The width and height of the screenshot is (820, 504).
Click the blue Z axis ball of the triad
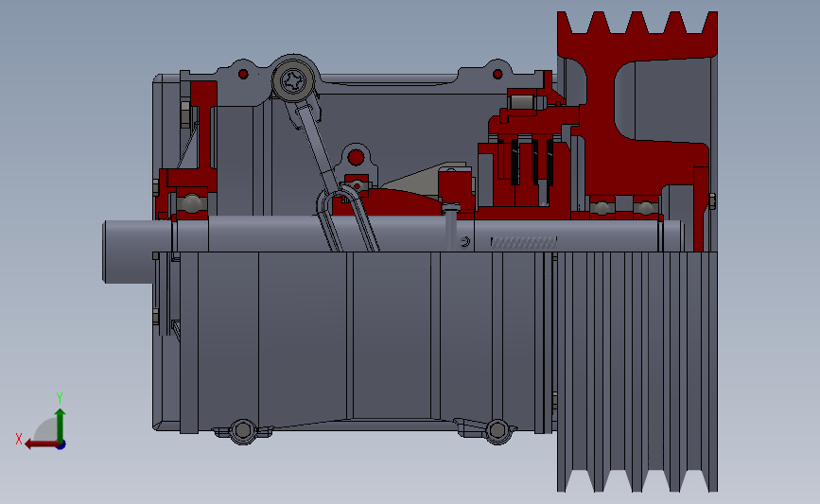(x=61, y=445)
